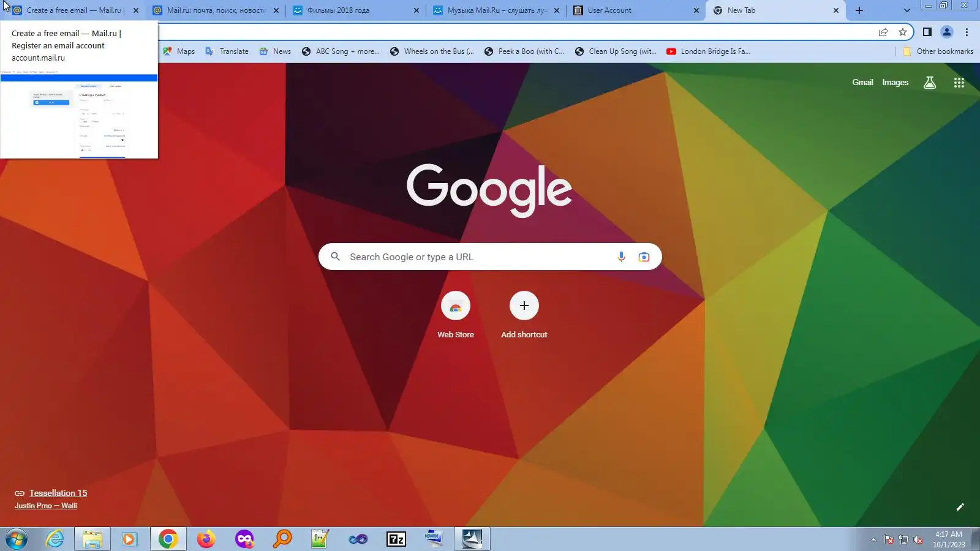Switch to 'Mail.ru: почта, поиск' tab

216,10
